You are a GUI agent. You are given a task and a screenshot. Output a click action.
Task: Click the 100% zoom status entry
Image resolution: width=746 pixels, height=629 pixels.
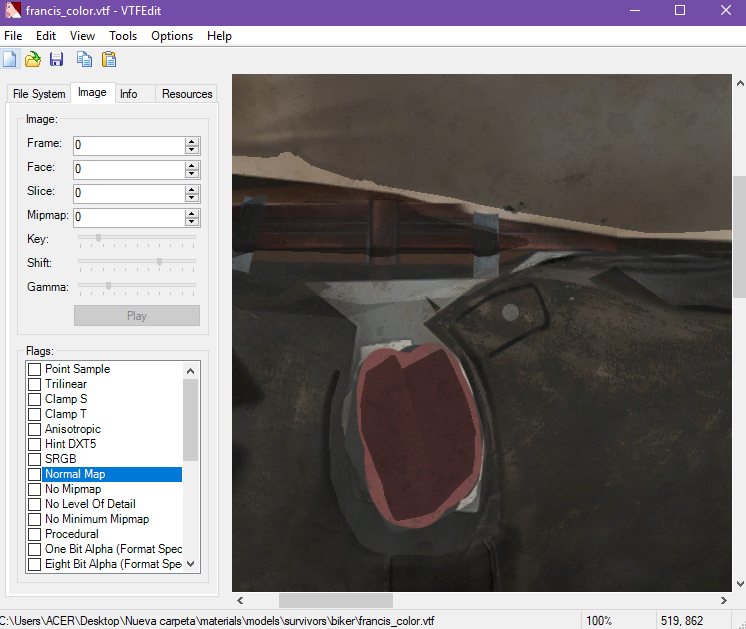tap(599, 621)
